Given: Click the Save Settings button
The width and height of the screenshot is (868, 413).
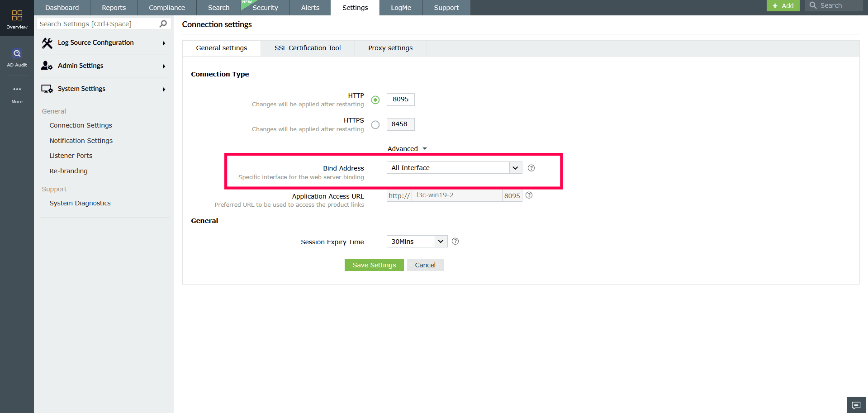Looking at the screenshot, I should [x=374, y=265].
